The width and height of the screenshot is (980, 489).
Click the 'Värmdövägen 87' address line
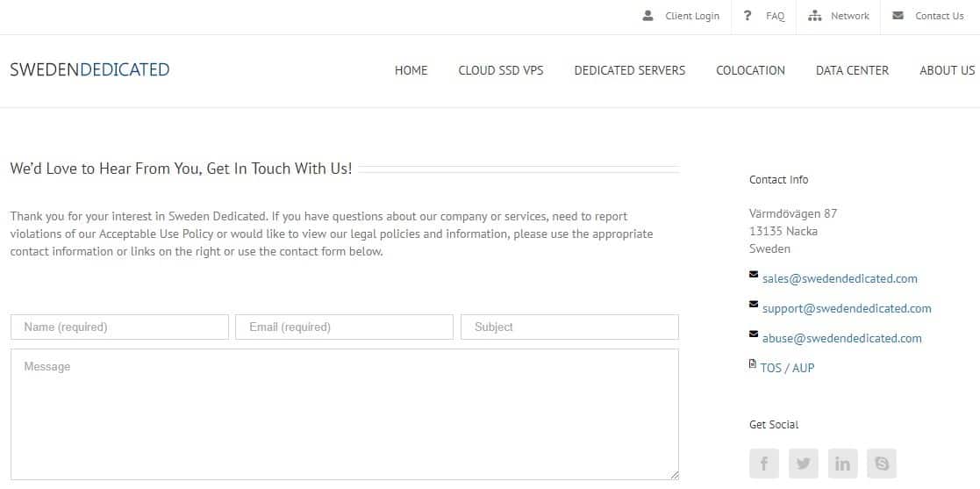point(793,214)
